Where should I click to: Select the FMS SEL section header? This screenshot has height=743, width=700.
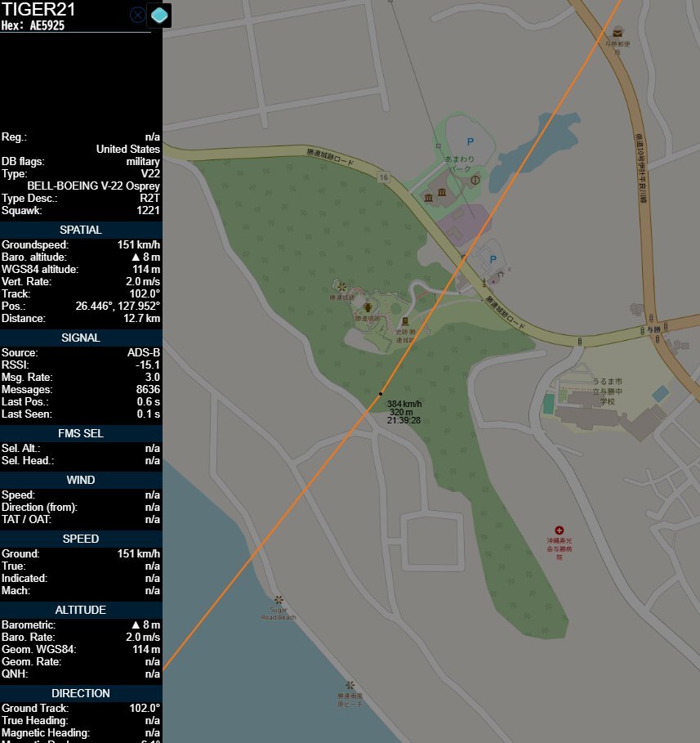(x=81, y=433)
